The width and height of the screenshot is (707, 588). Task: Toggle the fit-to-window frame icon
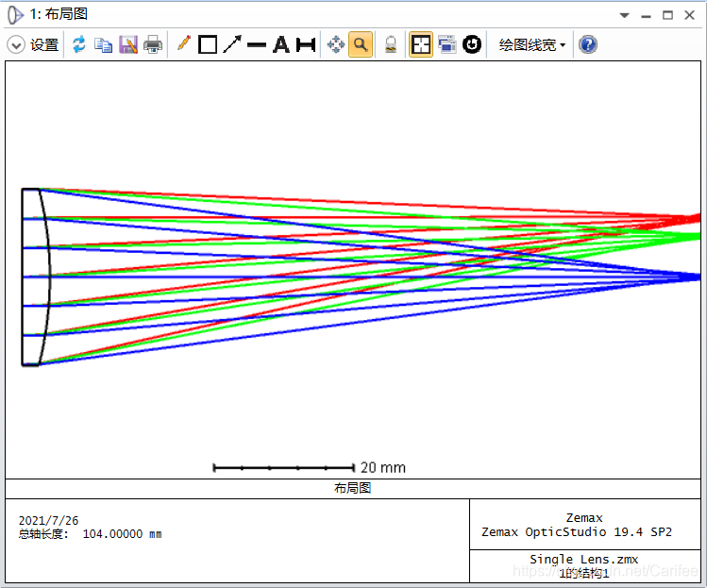(421, 44)
